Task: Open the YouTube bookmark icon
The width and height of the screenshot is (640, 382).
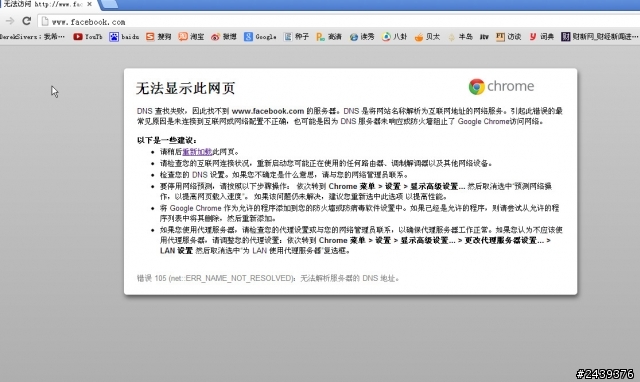Action: [78, 37]
